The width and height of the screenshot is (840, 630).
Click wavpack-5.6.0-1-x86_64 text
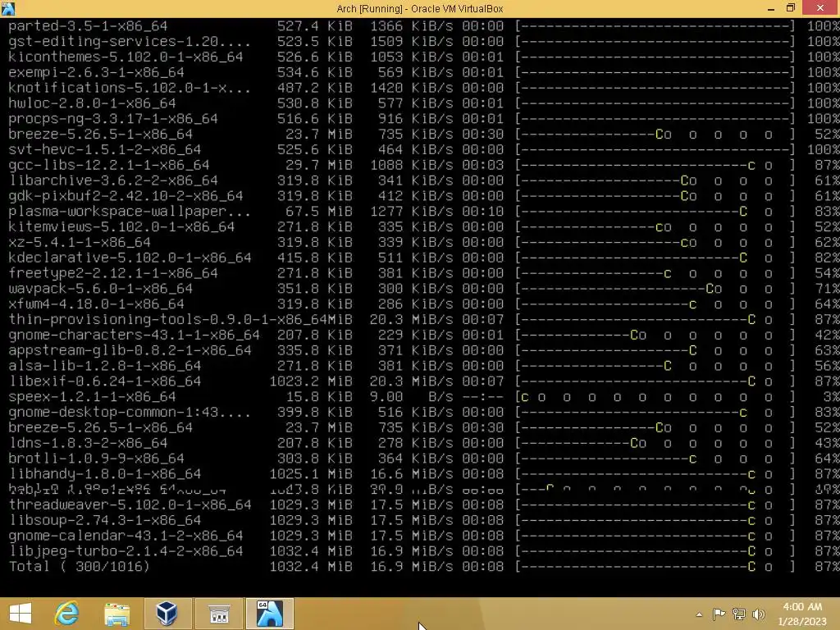click(x=100, y=289)
